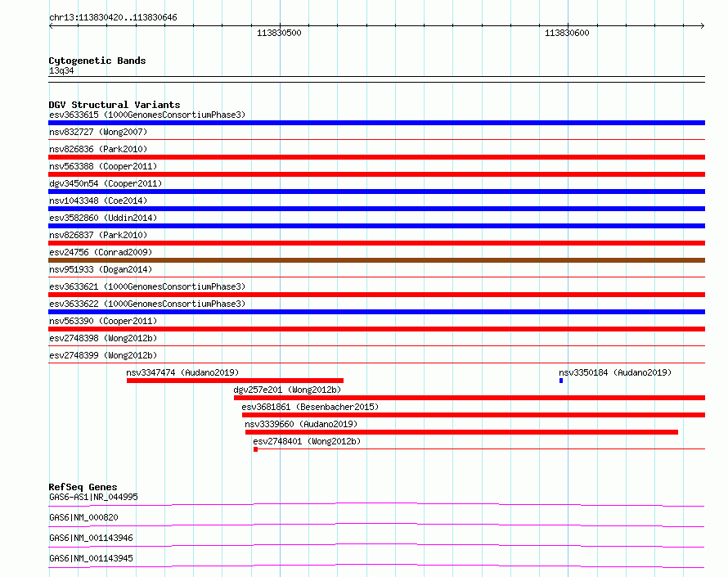Open variant nsv3339660 (Audano2019) label
Image resolution: width=728 pixels, height=577 pixels.
point(301,424)
